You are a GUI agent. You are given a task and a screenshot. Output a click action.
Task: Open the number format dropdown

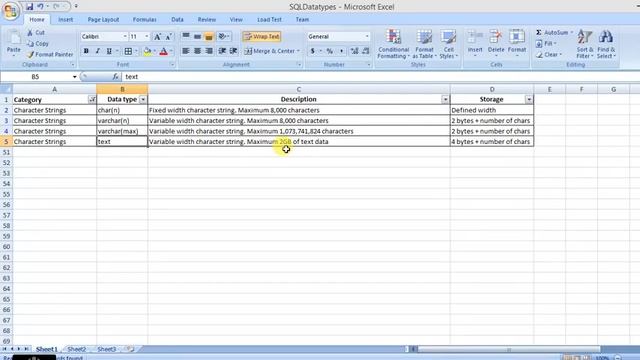[367, 37]
